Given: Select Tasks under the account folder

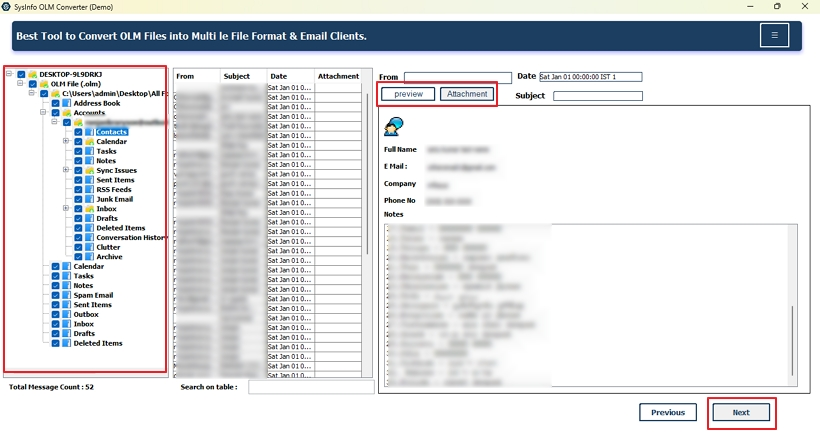Looking at the screenshot, I should click(x=106, y=151).
